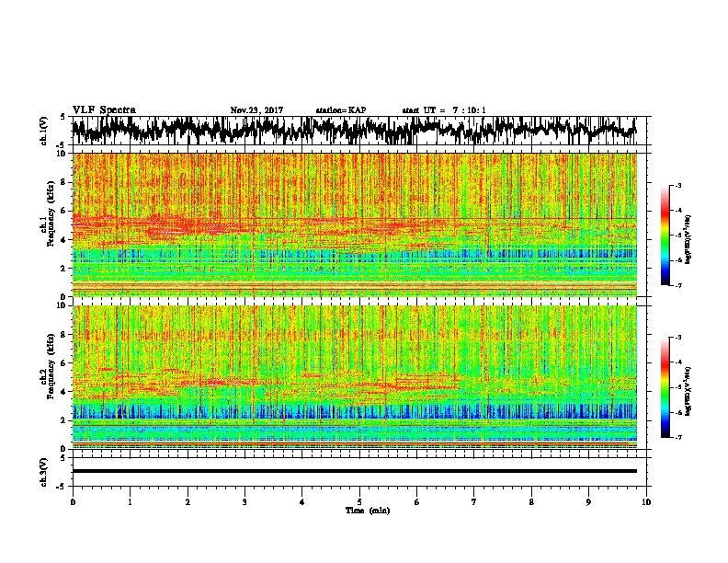The image size is (728, 563).
Task: Click the "6" tick on the Time axis
Action: coord(416,502)
